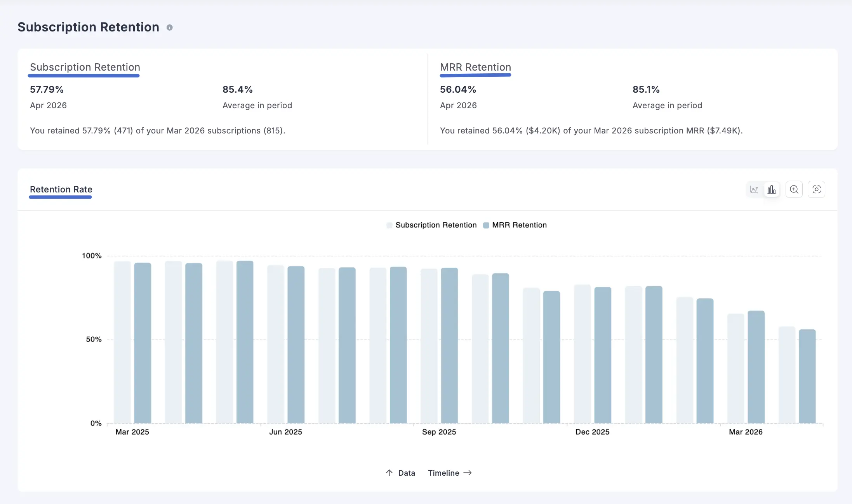
Task: Click the upload arrow icon beside Data
Action: tap(389, 473)
